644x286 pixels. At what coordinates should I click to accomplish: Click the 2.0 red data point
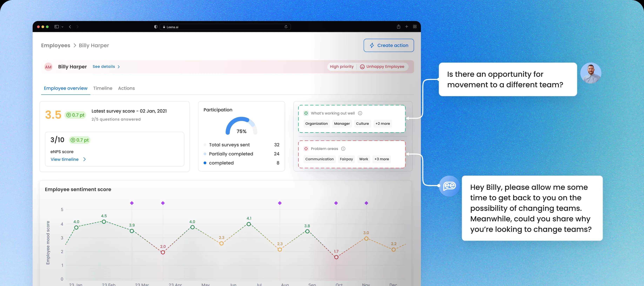(163, 253)
